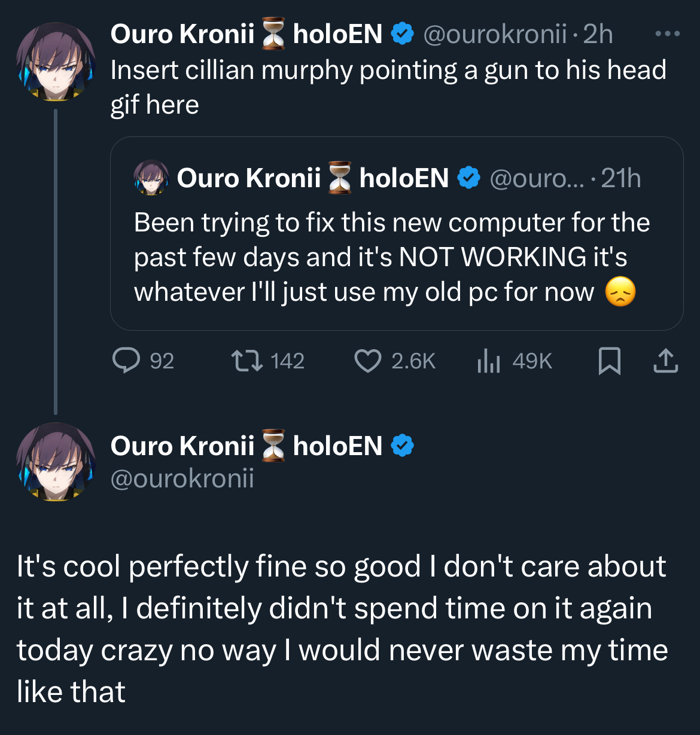This screenshot has height=735, width=700.
Task: Like the post with the heart icon
Action: pyautogui.click(x=367, y=361)
